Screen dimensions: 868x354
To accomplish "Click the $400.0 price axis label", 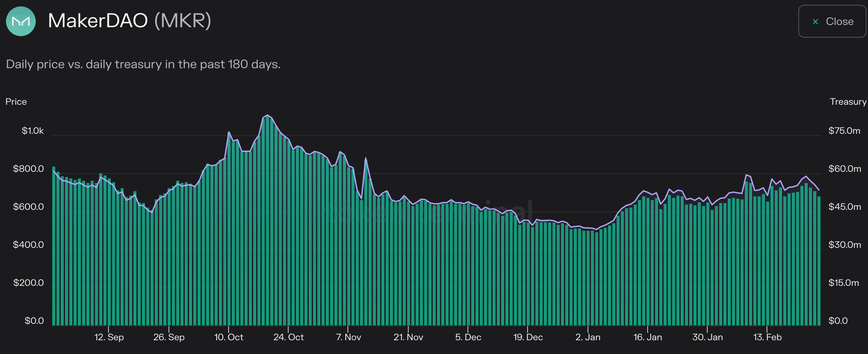I will pos(28,245).
